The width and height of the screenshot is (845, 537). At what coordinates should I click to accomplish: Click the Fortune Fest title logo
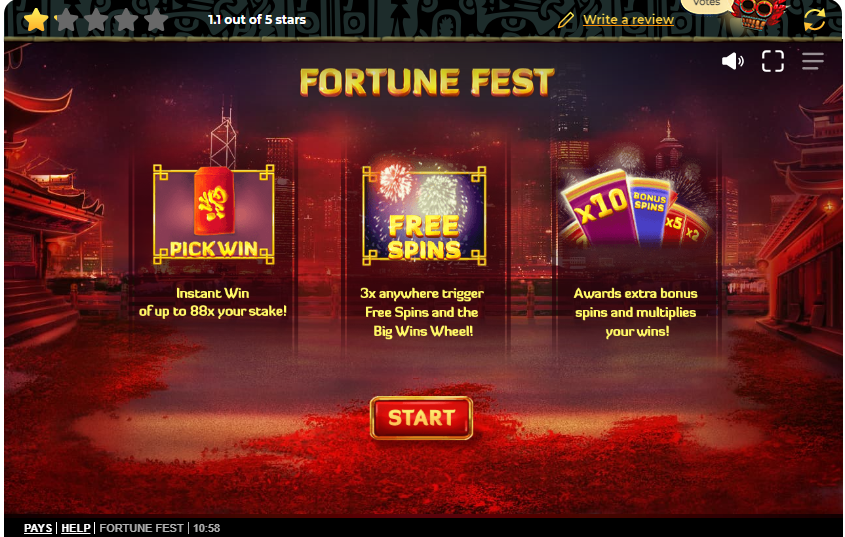pyautogui.click(x=427, y=82)
